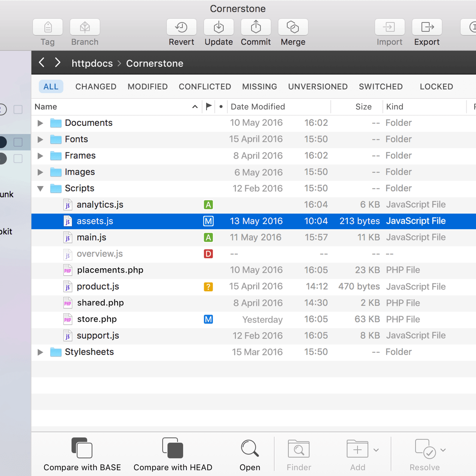
Task: Toggle the lowest checkbox in the left sidebar
Action: [x=18, y=159]
